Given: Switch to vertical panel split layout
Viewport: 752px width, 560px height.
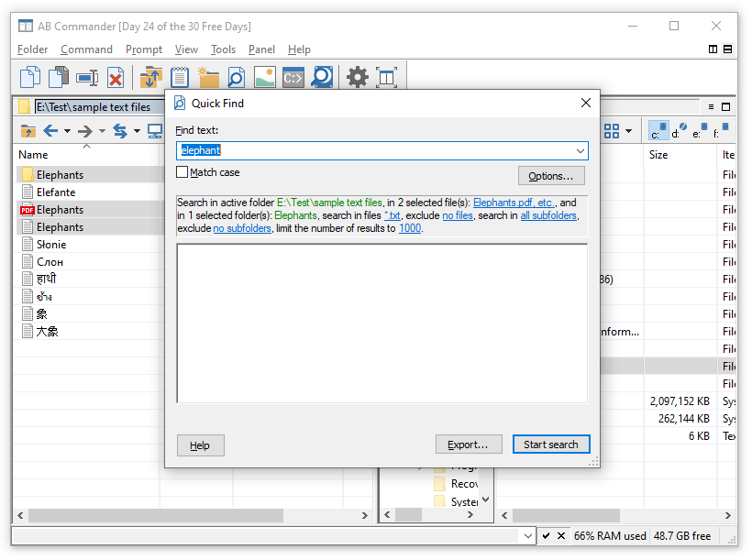Looking at the screenshot, I should 713,49.
